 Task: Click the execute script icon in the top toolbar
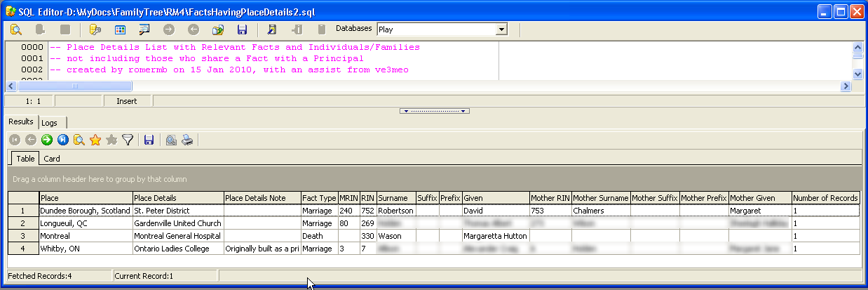(x=272, y=29)
